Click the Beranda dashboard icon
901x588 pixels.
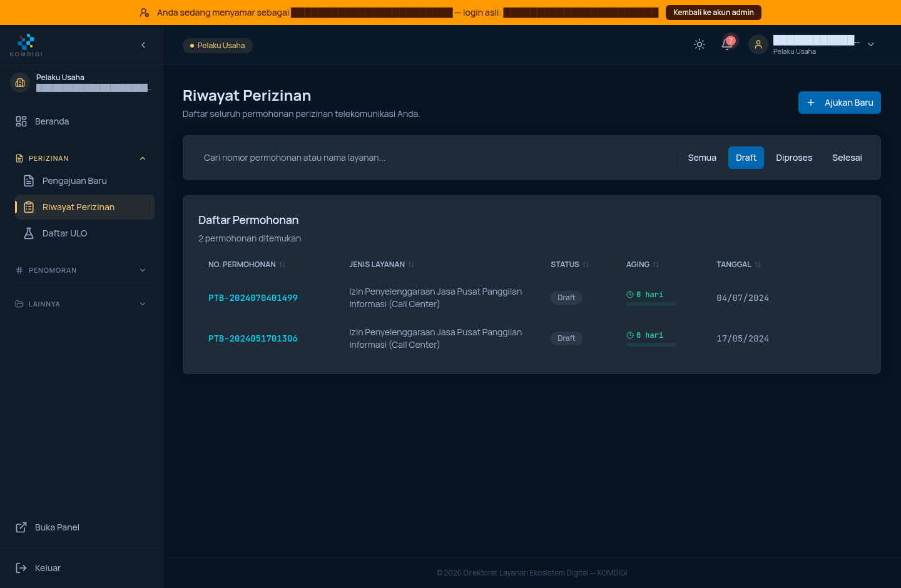coord(21,121)
